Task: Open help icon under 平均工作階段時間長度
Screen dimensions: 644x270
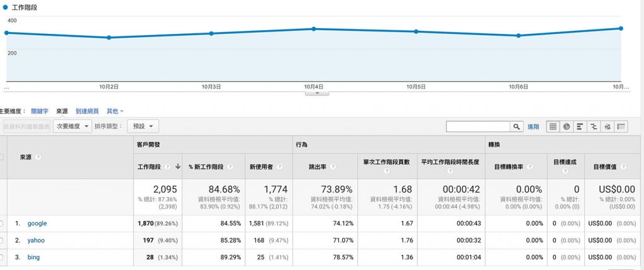Action: [x=450, y=171]
